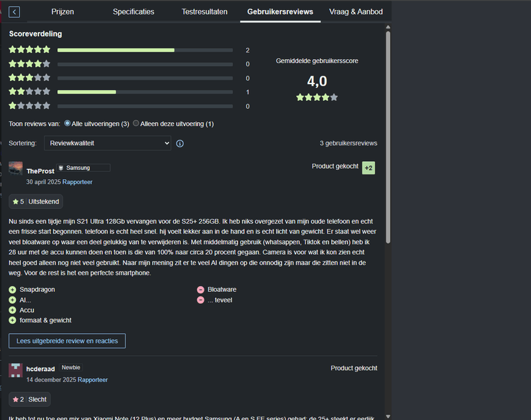Image resolution: width=531 pixels, height=420 pixels.
Task: Click the four-star rating icons row
Action: (x=29, y=64)
